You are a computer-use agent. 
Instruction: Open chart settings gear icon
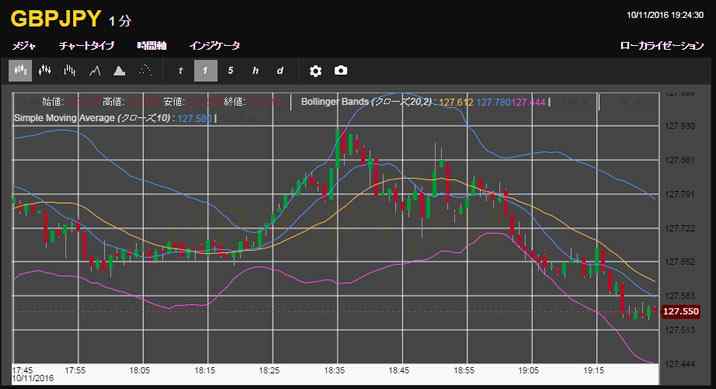point(316,71)
